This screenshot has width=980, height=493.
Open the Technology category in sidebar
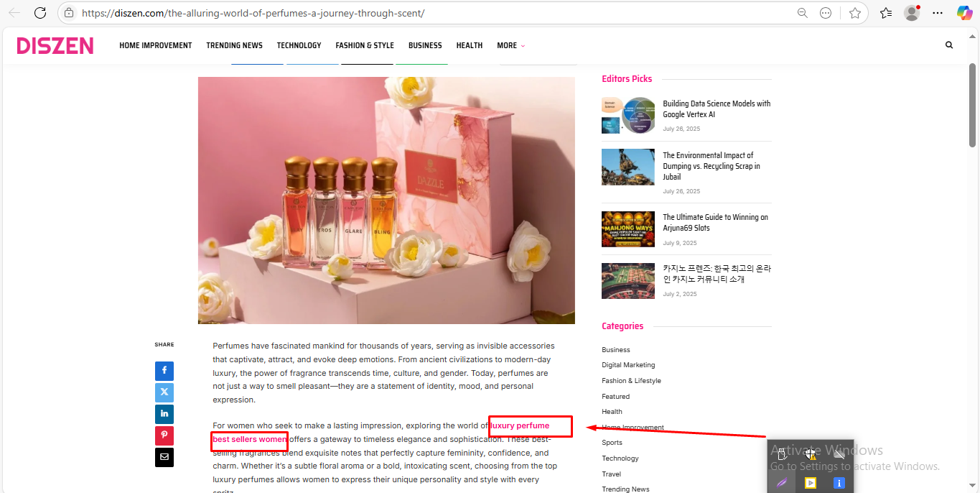tap(620, 459)
